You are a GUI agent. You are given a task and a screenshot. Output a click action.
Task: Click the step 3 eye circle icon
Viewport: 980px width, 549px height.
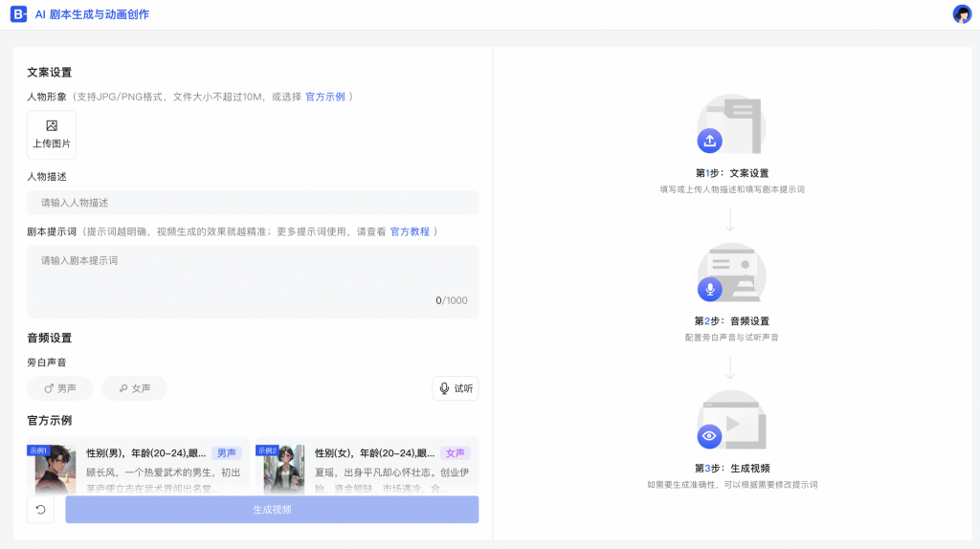pyautogui.click(x=709, y=436)
